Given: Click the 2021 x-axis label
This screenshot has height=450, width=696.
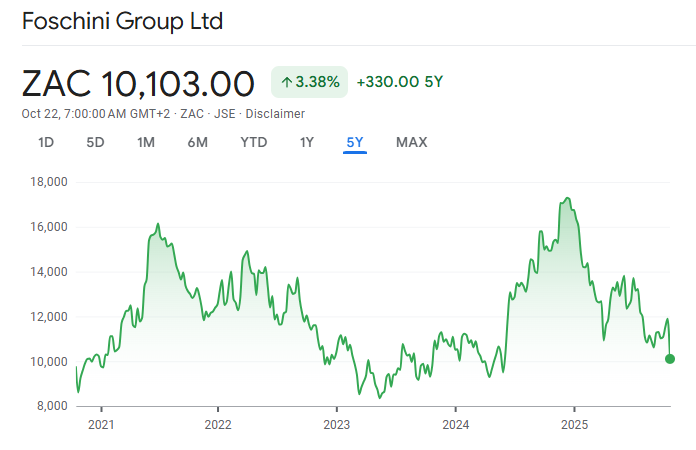Looking at the screenshot, I should [101, 424].
